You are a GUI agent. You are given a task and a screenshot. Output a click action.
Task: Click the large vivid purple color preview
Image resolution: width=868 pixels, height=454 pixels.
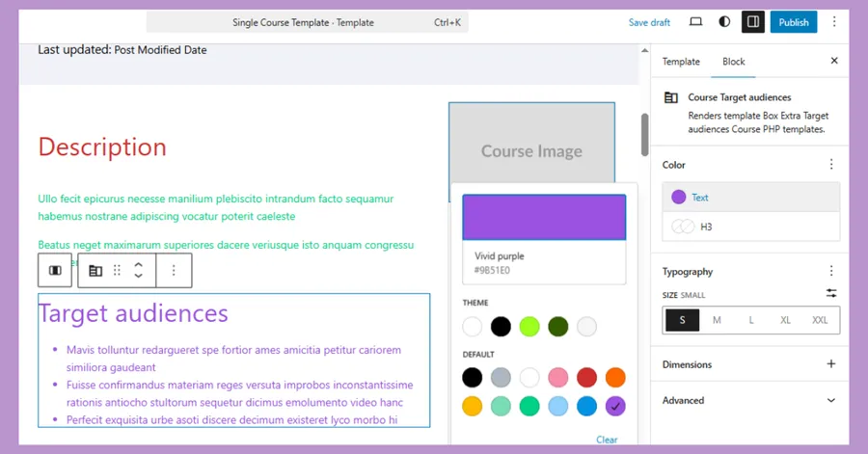pos(544,217)
